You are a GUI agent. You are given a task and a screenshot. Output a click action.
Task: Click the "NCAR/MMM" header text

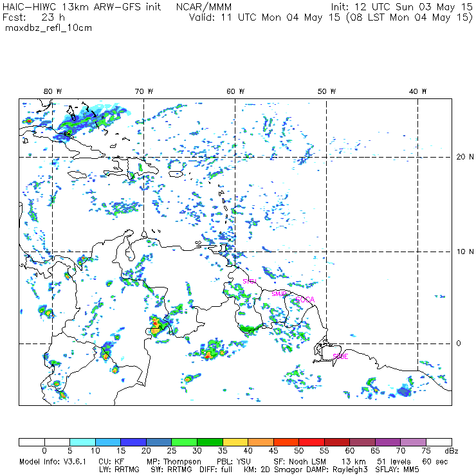(x=204, y=7)
